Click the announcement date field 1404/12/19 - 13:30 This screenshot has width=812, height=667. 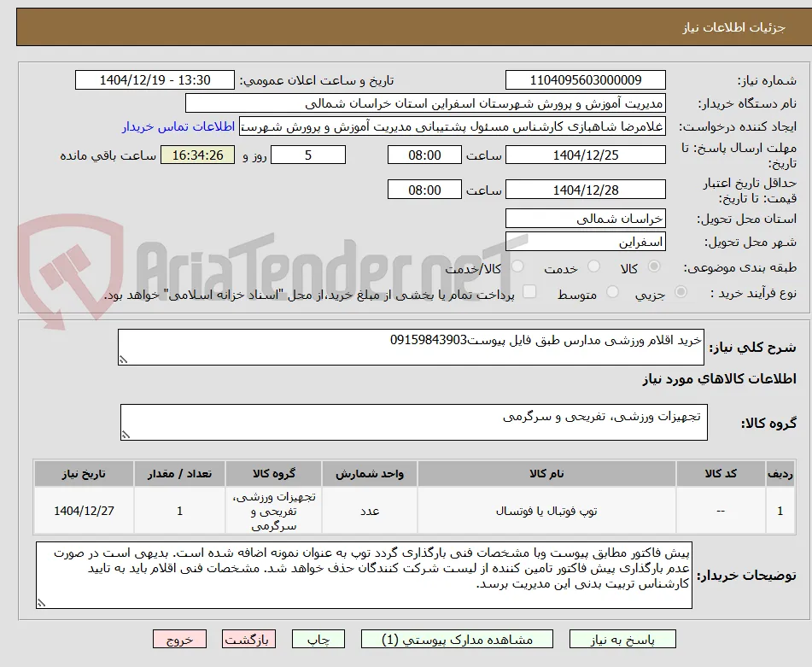(155, 80)
